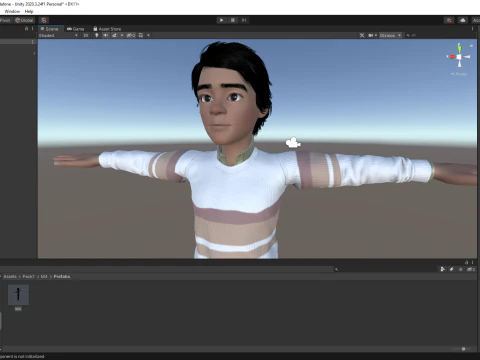Open the Collab icon in the top toolbar

[449, 20]
